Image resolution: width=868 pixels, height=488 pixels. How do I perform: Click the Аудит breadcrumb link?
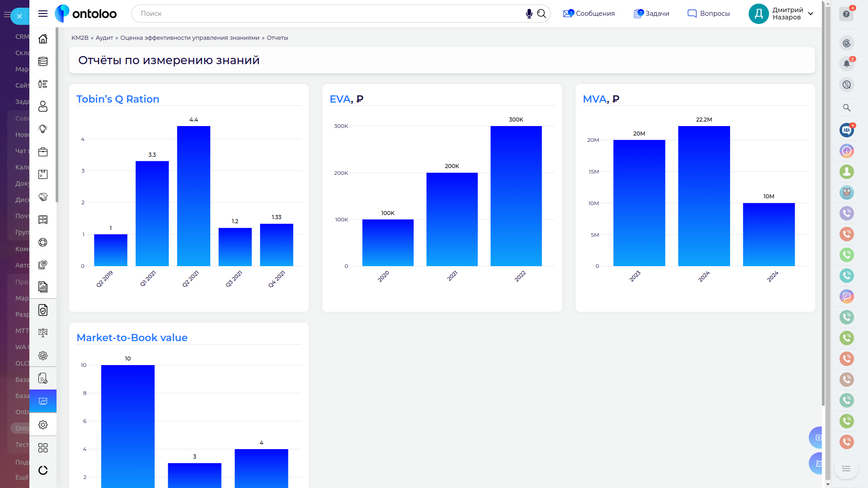point(104,38)
